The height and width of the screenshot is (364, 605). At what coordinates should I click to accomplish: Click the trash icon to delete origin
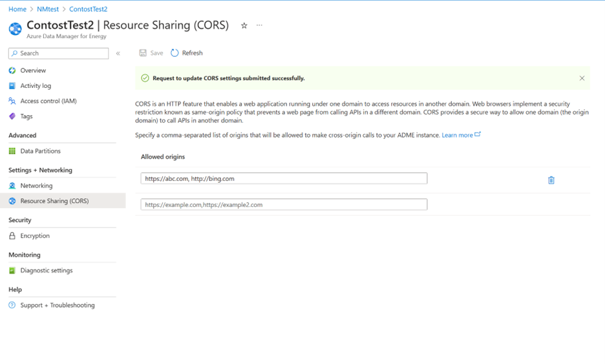[551, 180]
